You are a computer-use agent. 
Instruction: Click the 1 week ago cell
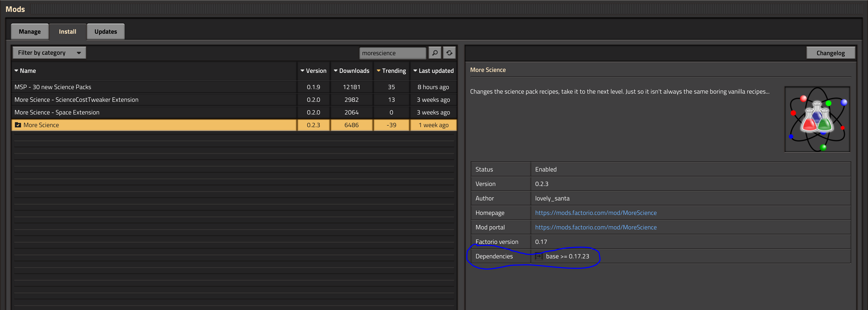pos(433,125)
